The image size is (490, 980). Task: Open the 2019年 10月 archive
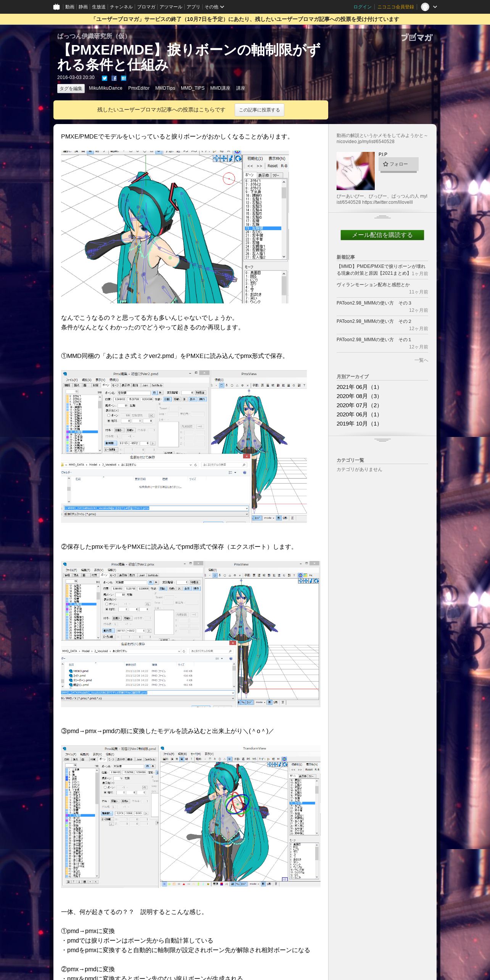(x=358, y=424)
